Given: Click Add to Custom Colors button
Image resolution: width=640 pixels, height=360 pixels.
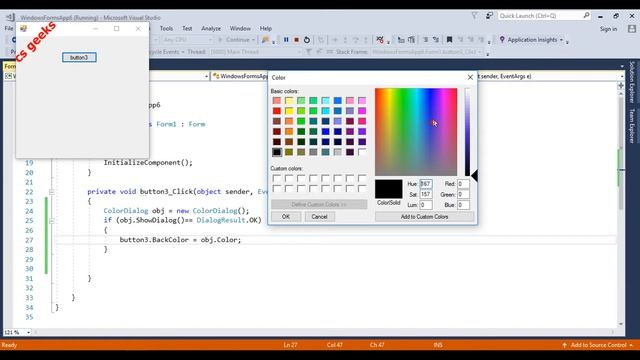Looking at the screenshot, I should pos(424,217).
